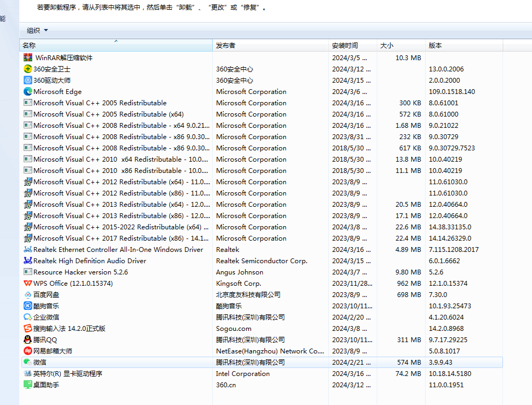Click the 360安全卫士 icon
Screen dimensions: 532x405
coord(28,69)
